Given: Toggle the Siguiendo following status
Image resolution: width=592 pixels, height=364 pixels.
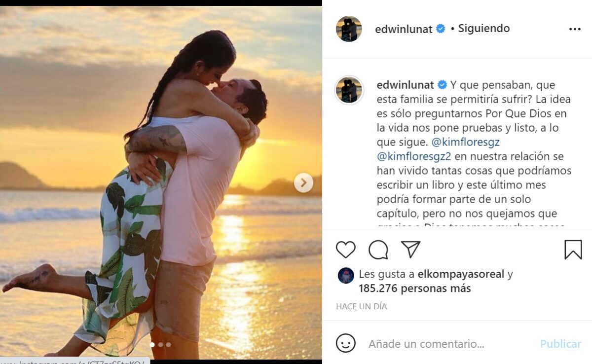Looking at the screenshot, I should 484,29.
